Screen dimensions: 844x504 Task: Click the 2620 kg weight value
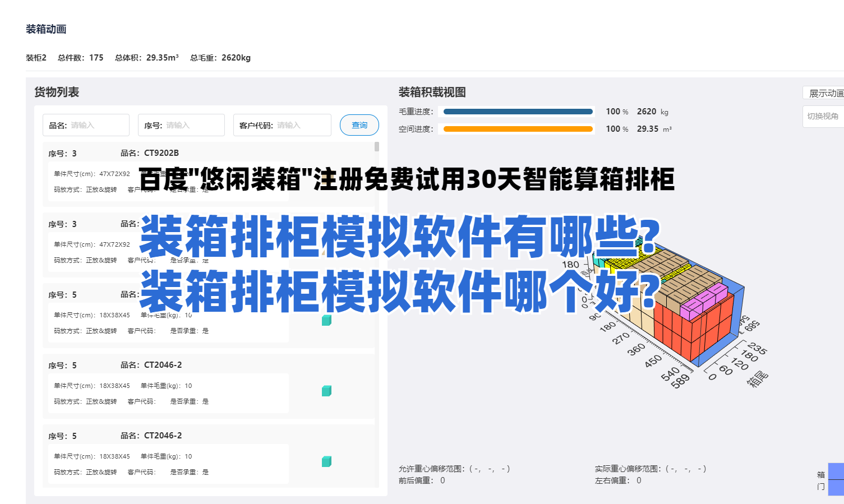pos(653,112)
